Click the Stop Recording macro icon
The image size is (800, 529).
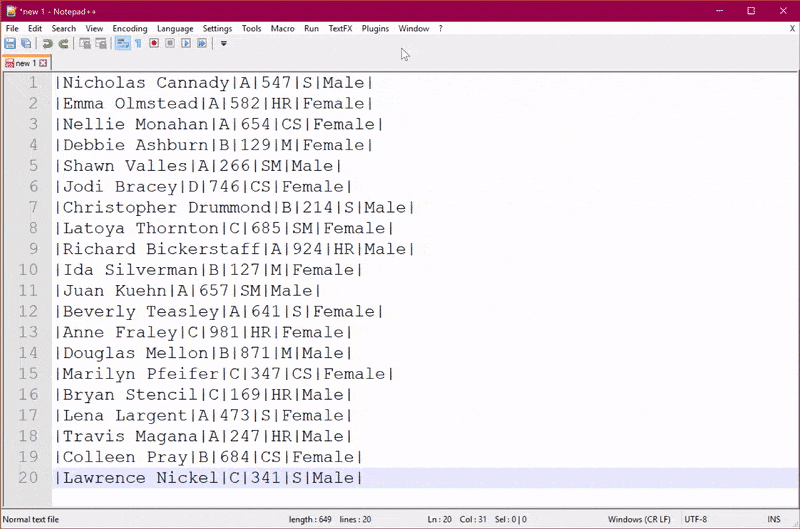pyautogui.click(x=170, y=44)
